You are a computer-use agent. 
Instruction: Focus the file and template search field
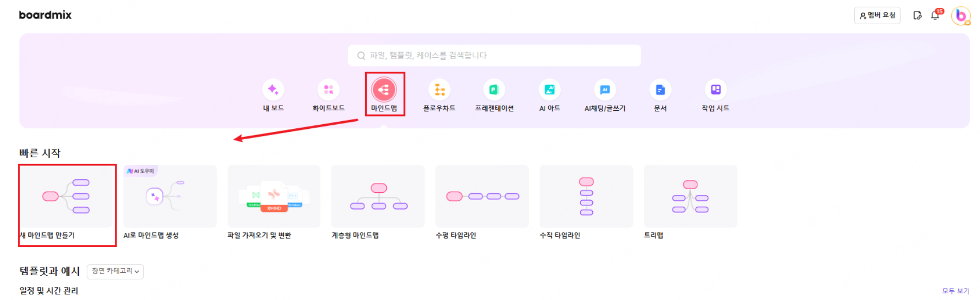coord(494,56)
